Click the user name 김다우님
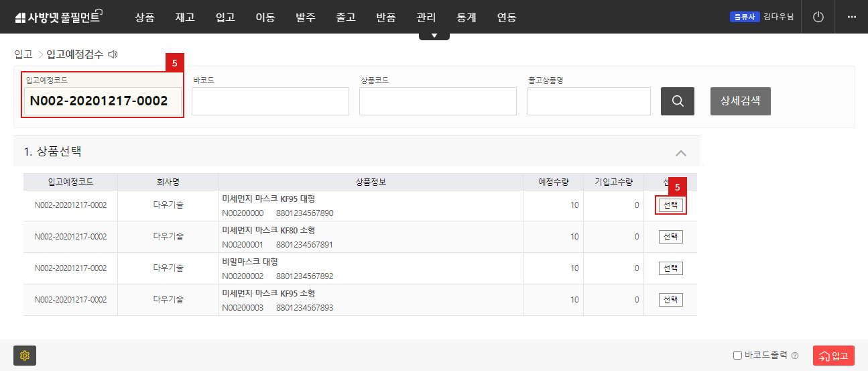The width and height of the screenshot is (868, 371). [x=778, y=17]
